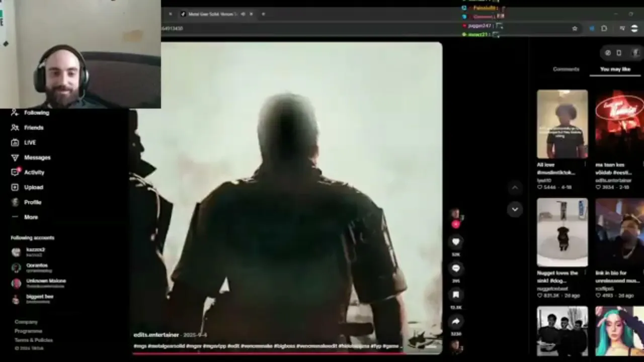Switch to the You may like tab
The image size is (644, 362).
click(x=615, y=69)
